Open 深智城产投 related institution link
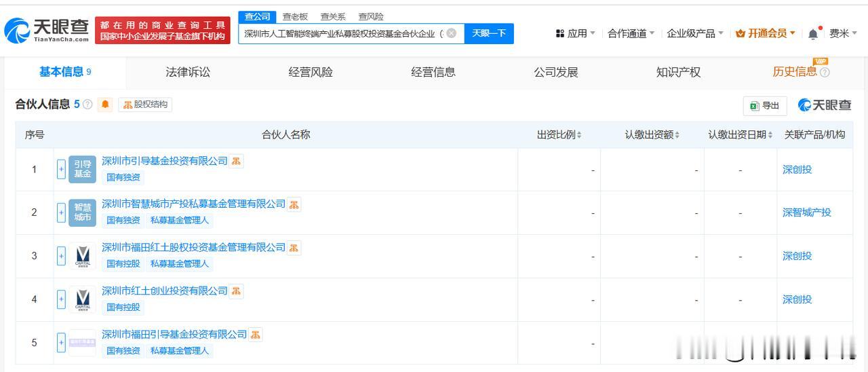This screenshot has height=372, width=868. click(807, 212)
